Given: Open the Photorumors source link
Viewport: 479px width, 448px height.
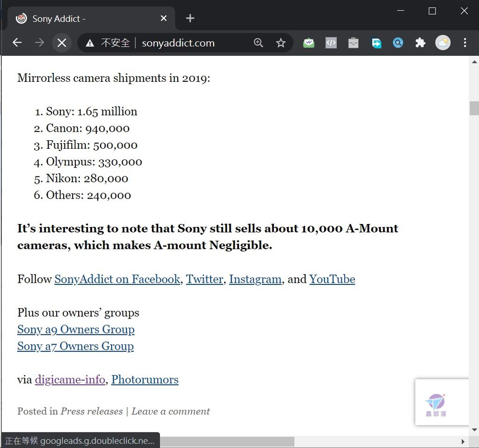Looking at the screenshot, I should 145,380.
